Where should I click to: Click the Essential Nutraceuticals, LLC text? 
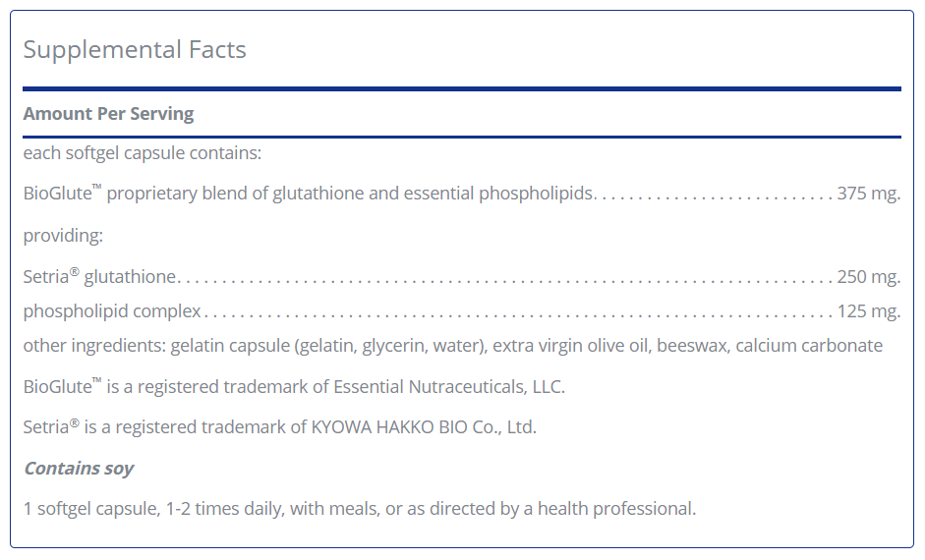pos(449,387)
